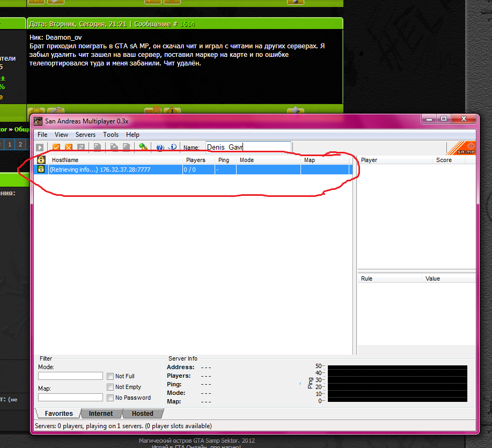Click the Map filter text field
This screenshot has height=448, width=492.
tap(71, 398)
